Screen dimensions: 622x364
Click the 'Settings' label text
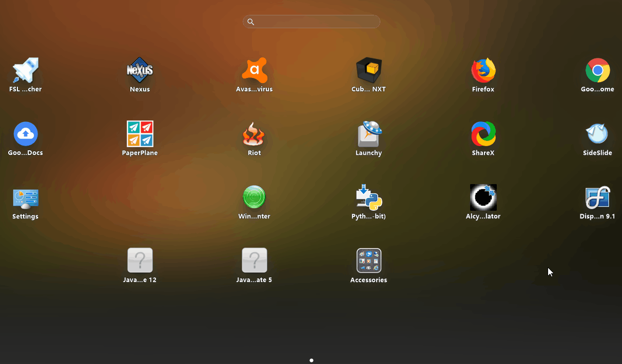point(26,216)
